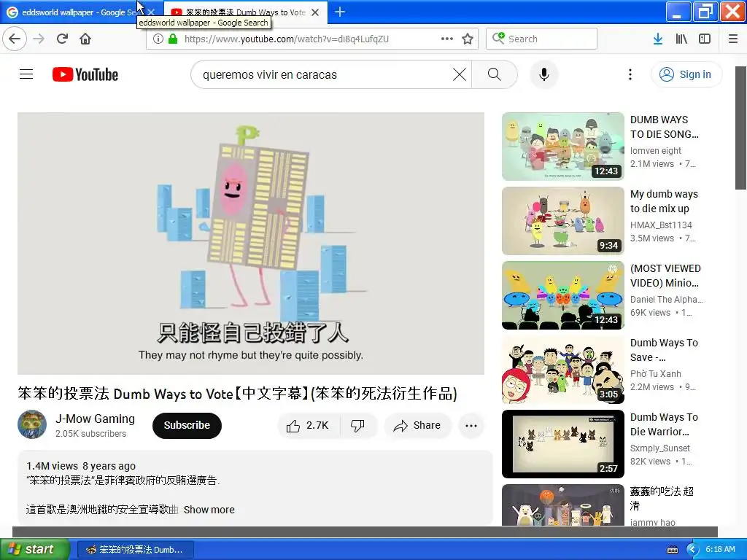The width and height of the screenshot is (747, 560).
Task: Open DUMB WAYS TO DIE SONG thumbnail
Action: [x=563, y=146]
